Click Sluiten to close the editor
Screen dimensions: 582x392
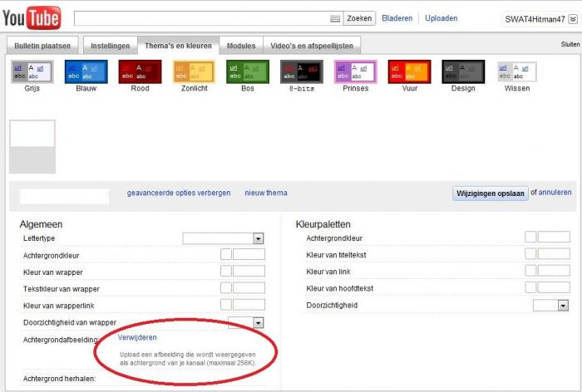pyautogui.click(x=570, y=44)
